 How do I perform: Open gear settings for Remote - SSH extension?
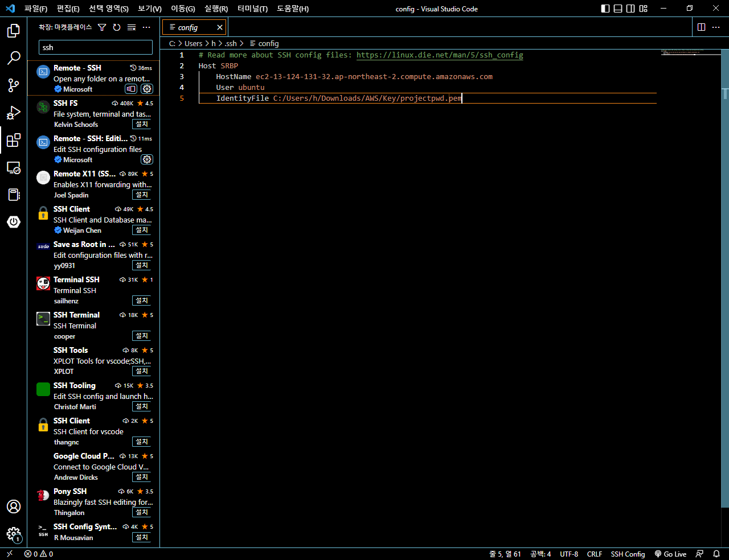click(x=147, y=89)
